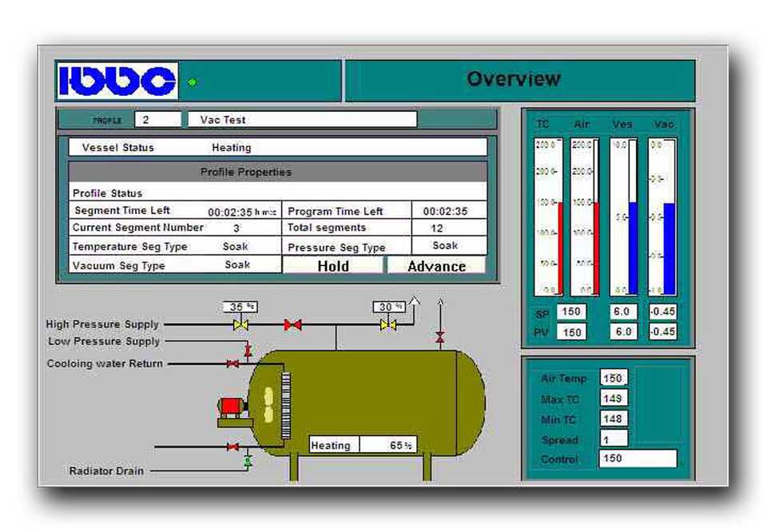The width and height of the screenshot is (767, 532).
Task: Toggle the low pressure supply valve
Action: 248,350
